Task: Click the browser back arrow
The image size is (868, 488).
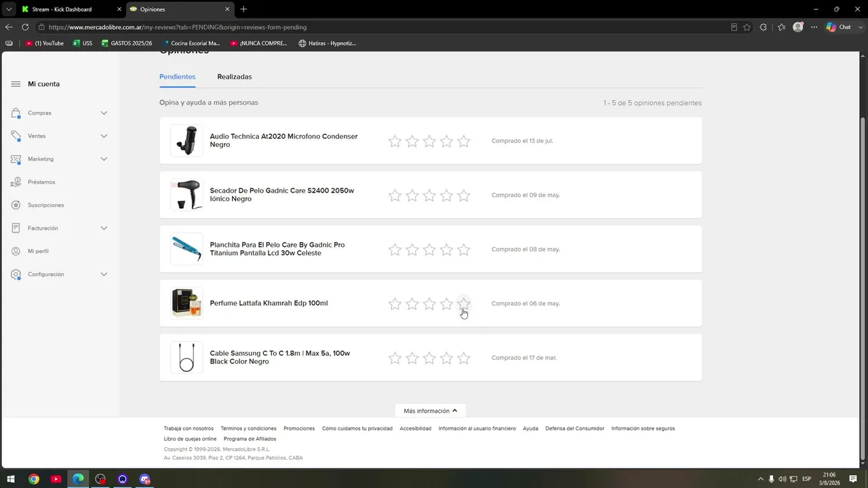Action: [x=9, y=27]
